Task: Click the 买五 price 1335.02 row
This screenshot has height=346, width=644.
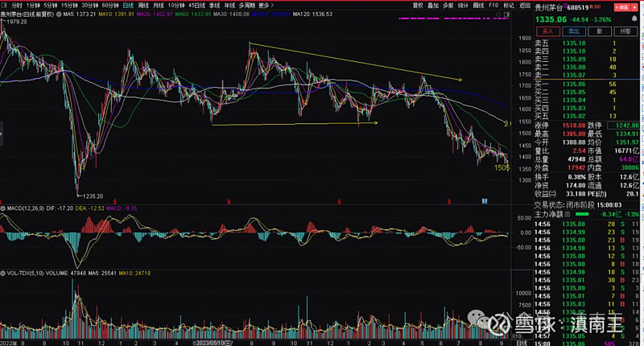Action: click(x=587, y=116)
